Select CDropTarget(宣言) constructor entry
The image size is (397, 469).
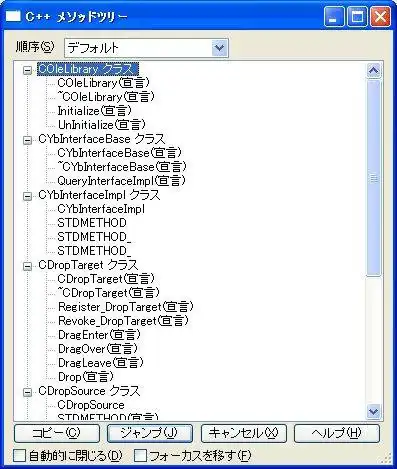[106, 279]
